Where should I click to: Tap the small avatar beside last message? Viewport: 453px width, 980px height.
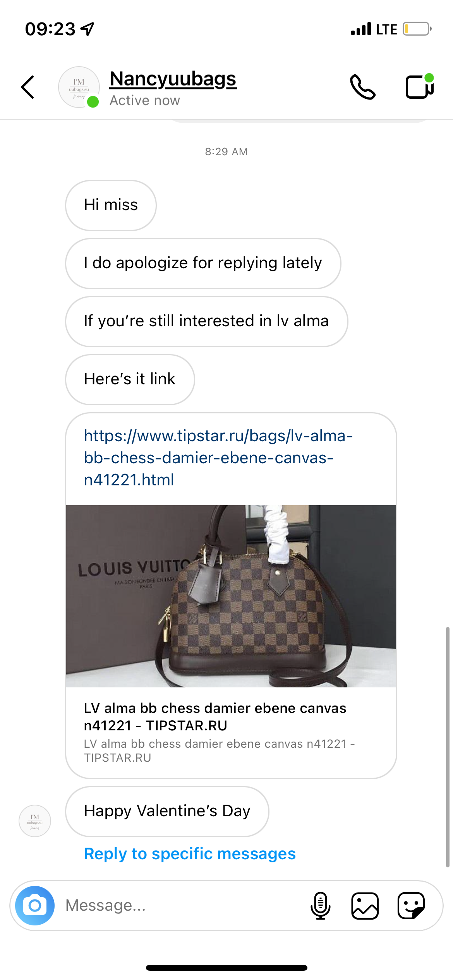[35, 821]
